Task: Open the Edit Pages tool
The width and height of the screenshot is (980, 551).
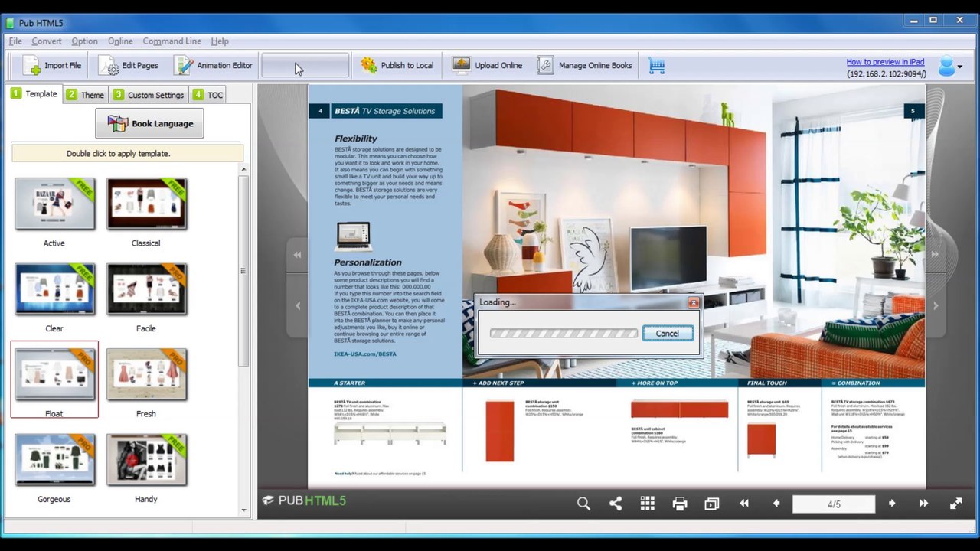Action: click(x=129, y=65)
